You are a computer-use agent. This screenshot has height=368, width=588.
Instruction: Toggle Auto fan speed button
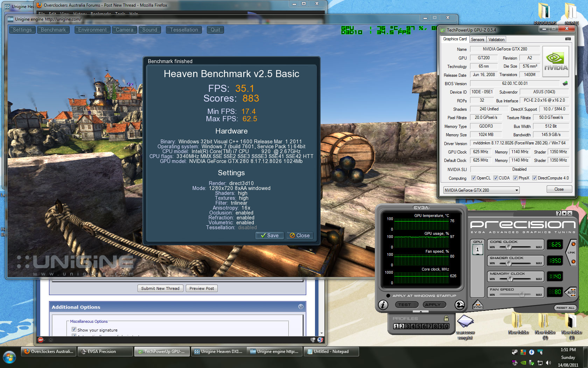(x=572, y=292)
